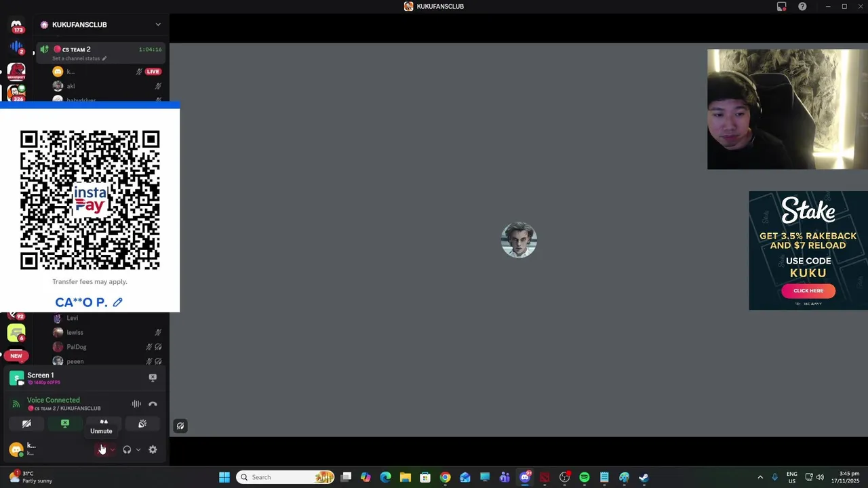Open Windows Start menu
The height and width of the screenshot is (488, 868).
pyautogui.click(x=224, y=477)
